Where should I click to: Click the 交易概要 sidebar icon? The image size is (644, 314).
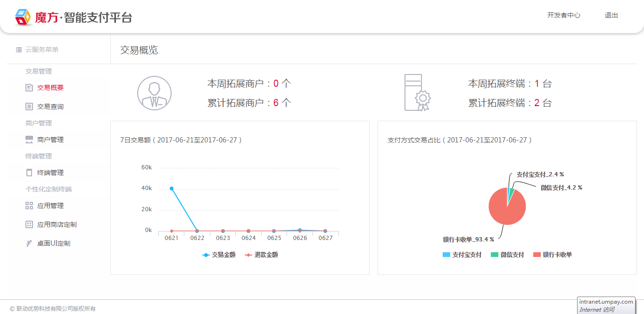pyautogui.click(x=29, y=88)
